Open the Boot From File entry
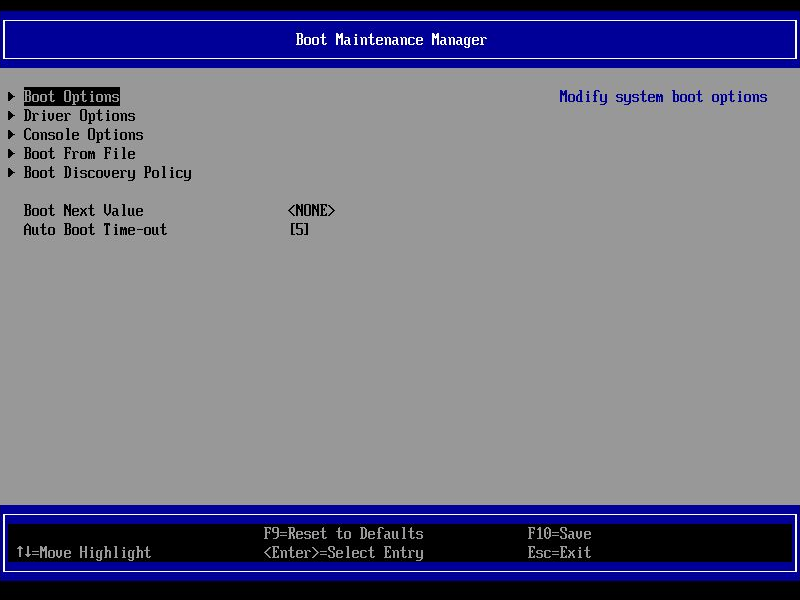800x600 pixels. tap(79, 153)
